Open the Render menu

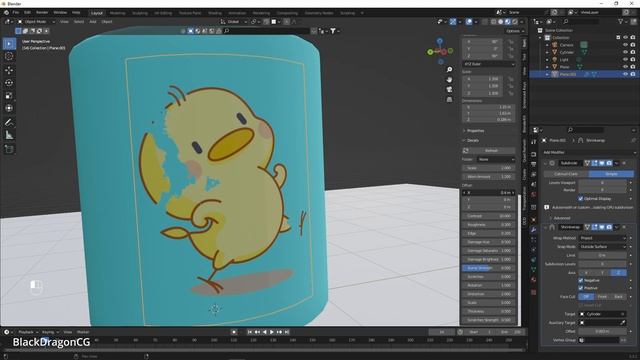click(x=42, y=13)
